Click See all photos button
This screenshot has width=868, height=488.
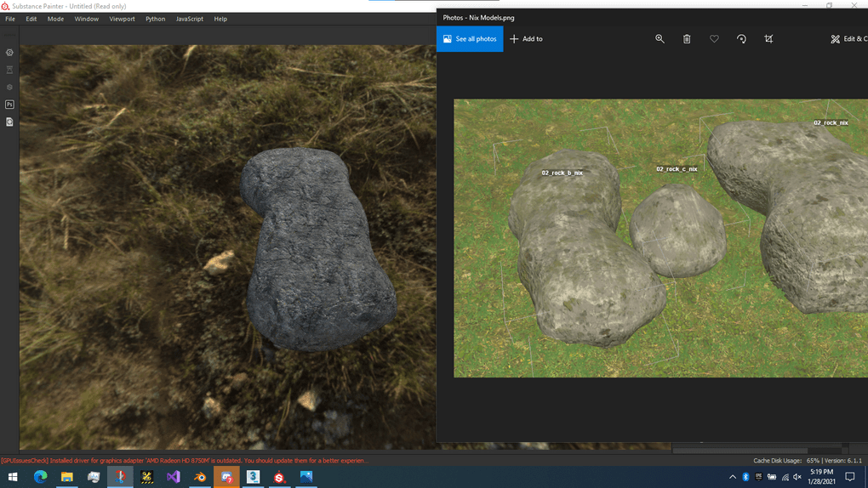coord(470,39)
